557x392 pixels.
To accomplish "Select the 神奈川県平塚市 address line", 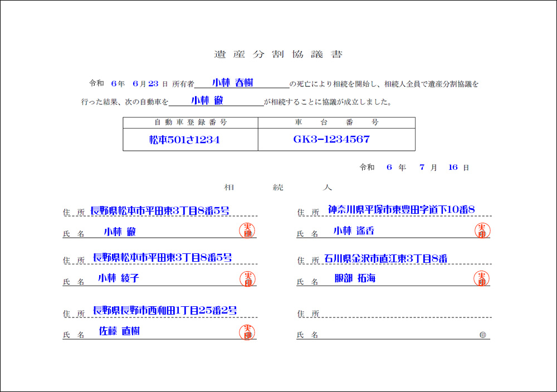I will [x=401, y=209].
